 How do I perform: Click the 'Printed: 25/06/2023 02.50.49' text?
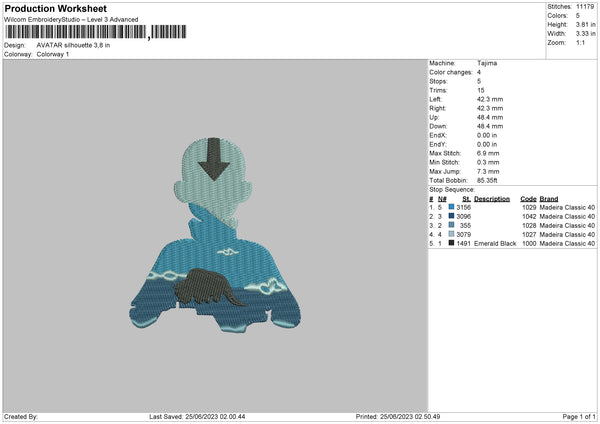click(x=398, y=416)
